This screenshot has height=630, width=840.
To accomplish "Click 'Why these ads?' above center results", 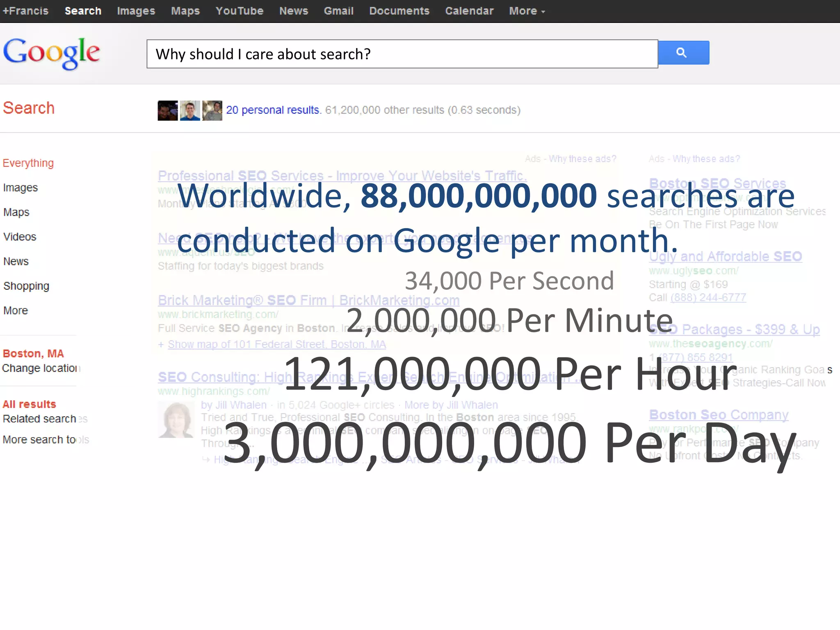I will point(582,159).
